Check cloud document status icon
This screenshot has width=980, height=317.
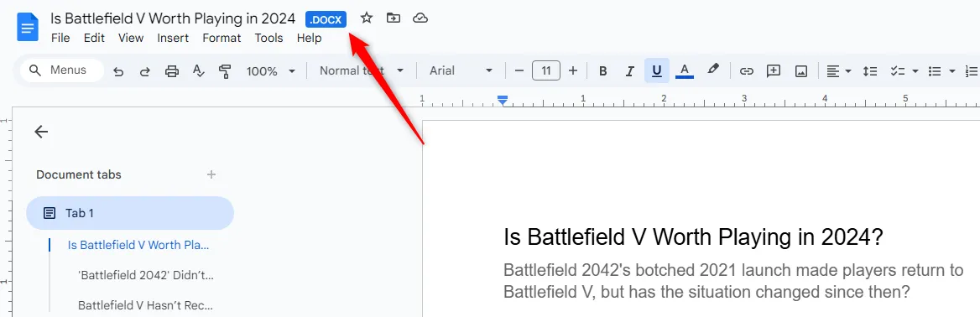coord(420,18)
